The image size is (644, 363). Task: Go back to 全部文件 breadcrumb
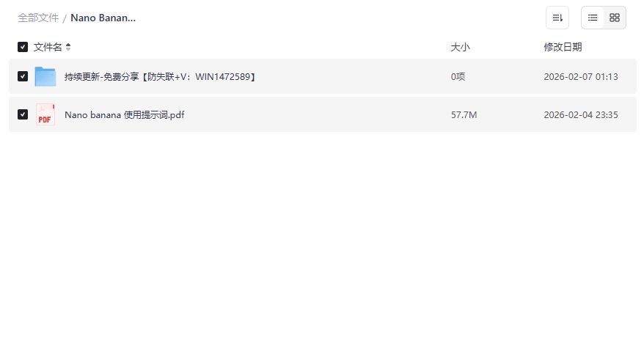(x=38, y=18)
